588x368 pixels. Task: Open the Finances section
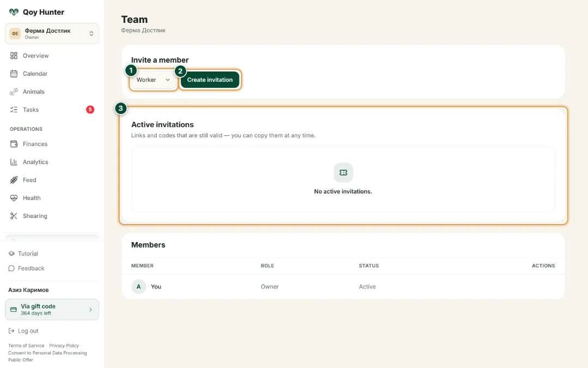click(x=52, y=144)
